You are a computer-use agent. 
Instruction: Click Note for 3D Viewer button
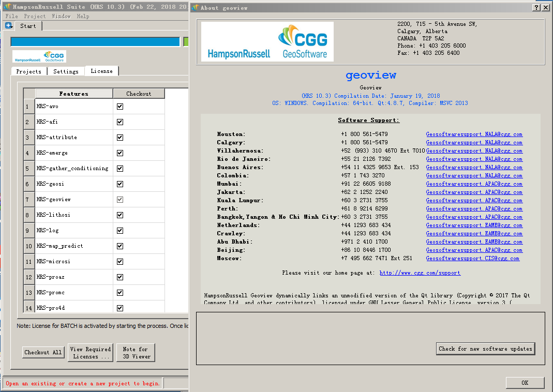tap(136, 353)
